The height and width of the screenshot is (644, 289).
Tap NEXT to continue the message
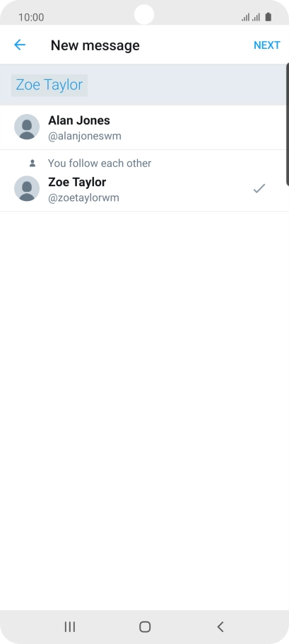point(267,45)
